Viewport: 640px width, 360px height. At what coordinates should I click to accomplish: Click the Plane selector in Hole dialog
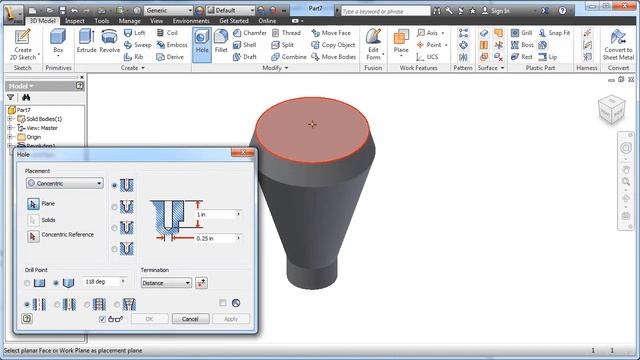33,204
